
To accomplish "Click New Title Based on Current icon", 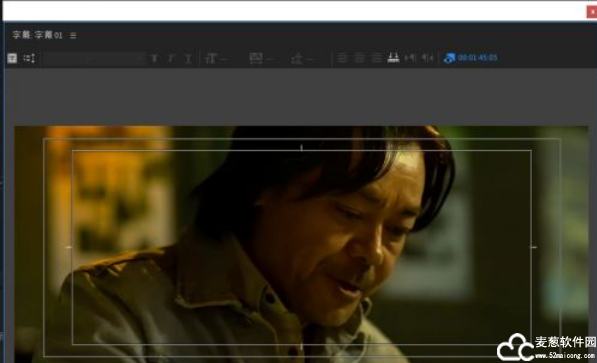I will [x=12, y=58].
